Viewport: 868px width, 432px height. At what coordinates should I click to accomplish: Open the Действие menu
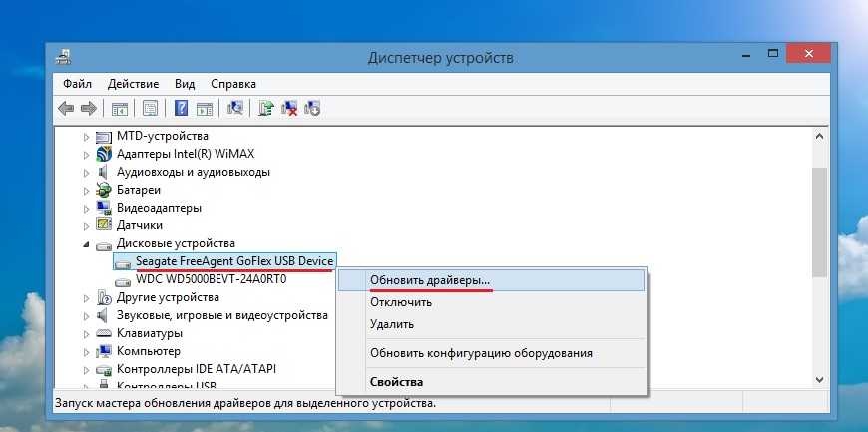tap(133, 84)
